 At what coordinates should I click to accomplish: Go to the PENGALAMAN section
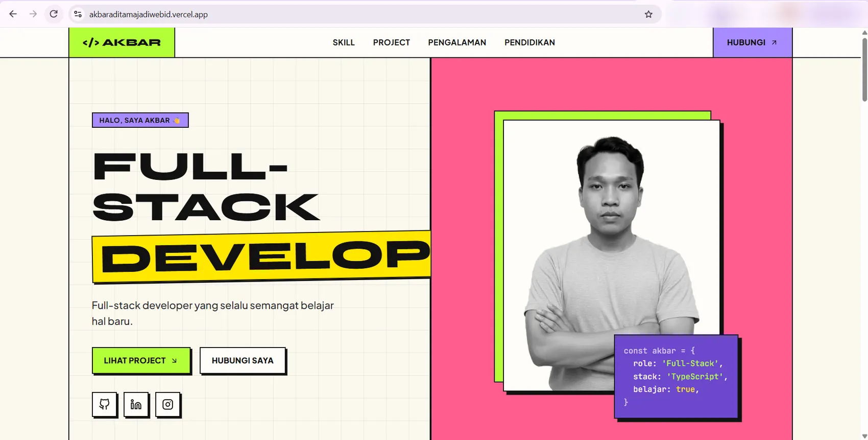(457, 42)
